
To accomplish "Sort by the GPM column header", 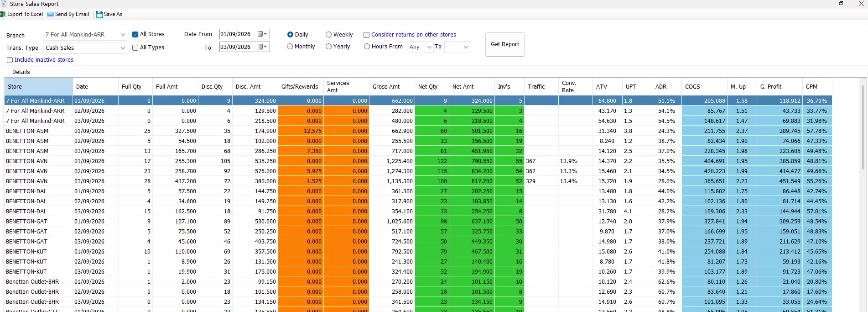I will tap(817, 87).
